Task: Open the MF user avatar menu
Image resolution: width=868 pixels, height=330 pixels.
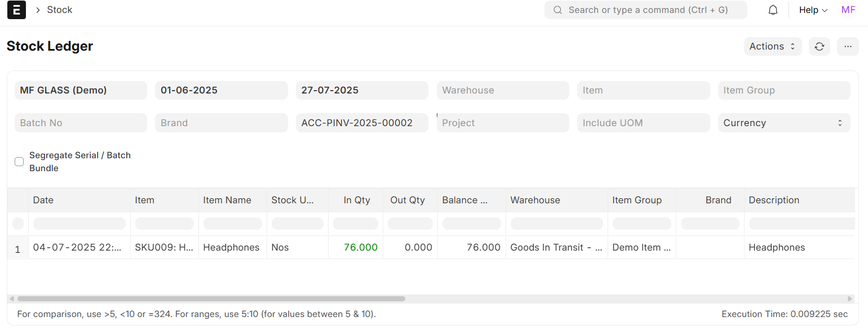Action: click(x=848, y=10)
